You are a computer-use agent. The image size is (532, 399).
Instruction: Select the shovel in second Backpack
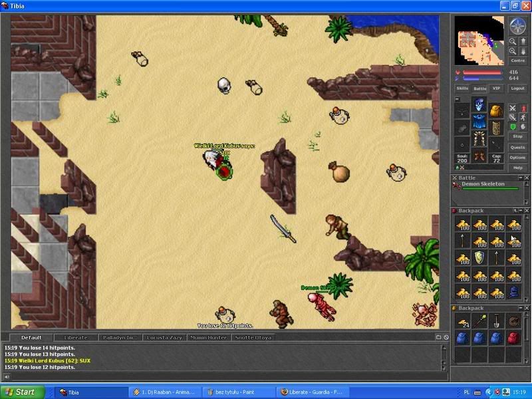(x=497, y=321)
